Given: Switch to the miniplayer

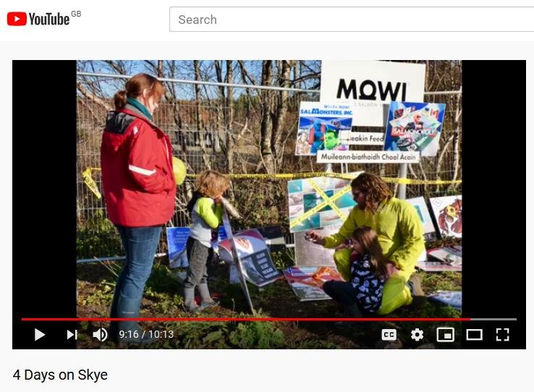Looking at the screenshot, I should [446, 335].
